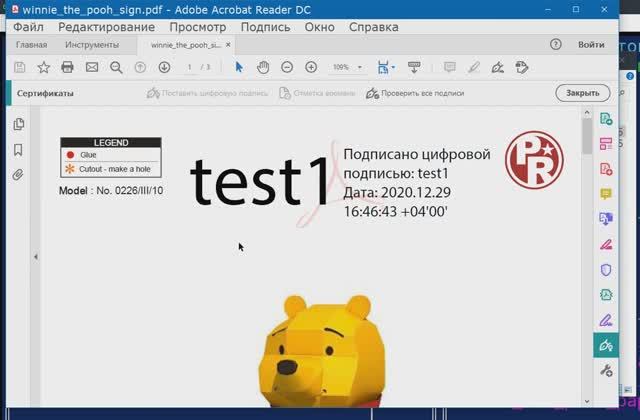Click the vertical scrollbar thumb
Image resolution: width=640 pixels, height=420 pixels.
click(x=587, y=137)
